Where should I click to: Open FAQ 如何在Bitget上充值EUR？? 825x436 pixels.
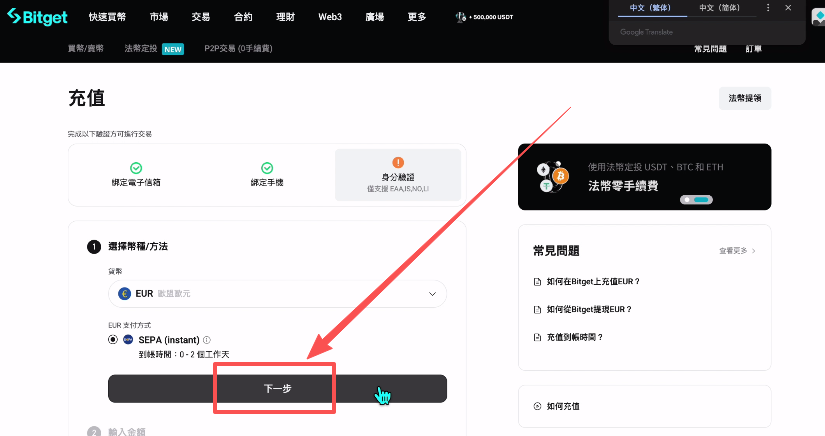594,282
